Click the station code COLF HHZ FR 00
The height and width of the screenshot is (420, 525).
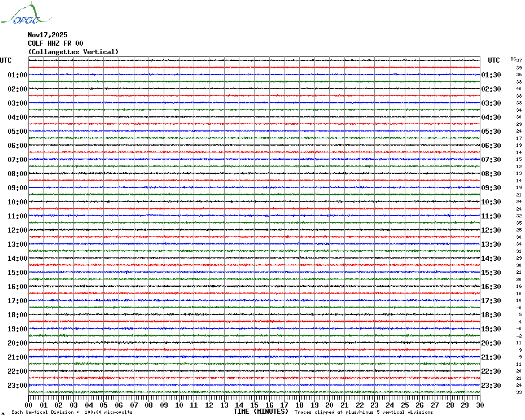coord(55,43)
